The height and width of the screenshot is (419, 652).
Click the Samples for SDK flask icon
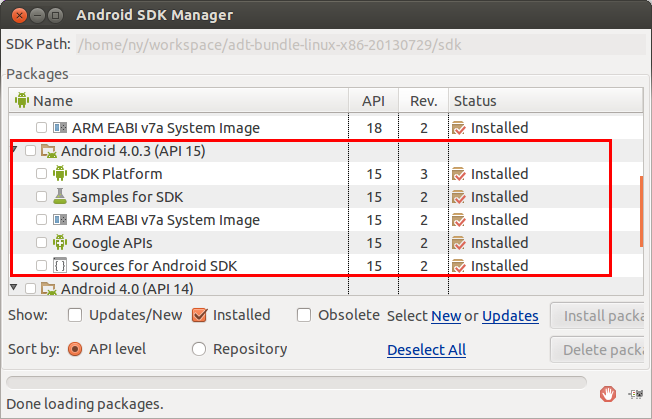coord(59,197)
